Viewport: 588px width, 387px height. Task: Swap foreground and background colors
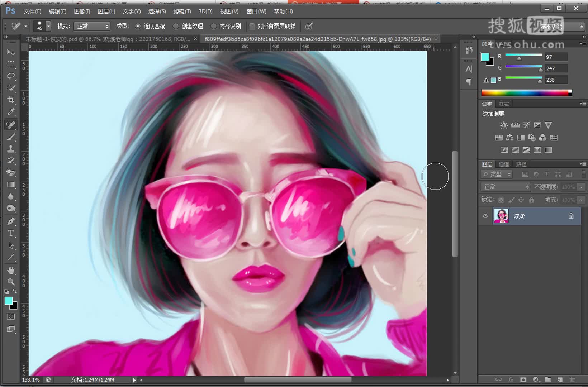[x=15, y=291]
